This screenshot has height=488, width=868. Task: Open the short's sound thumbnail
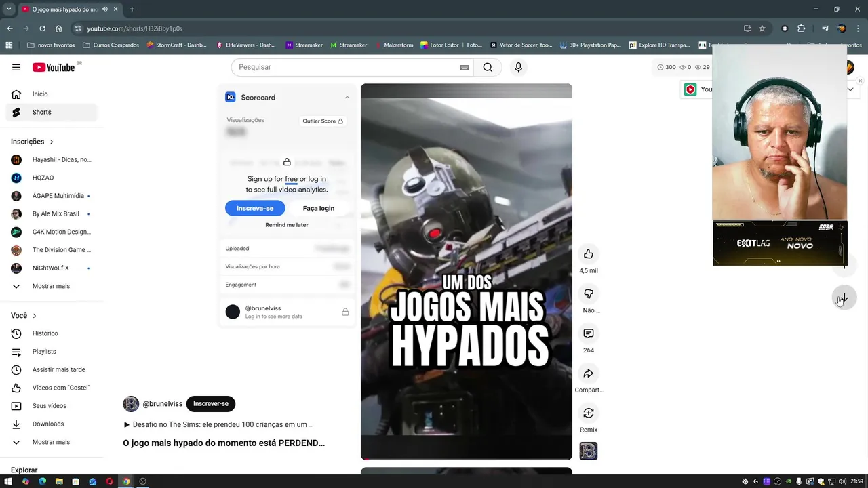coord(589,451)
